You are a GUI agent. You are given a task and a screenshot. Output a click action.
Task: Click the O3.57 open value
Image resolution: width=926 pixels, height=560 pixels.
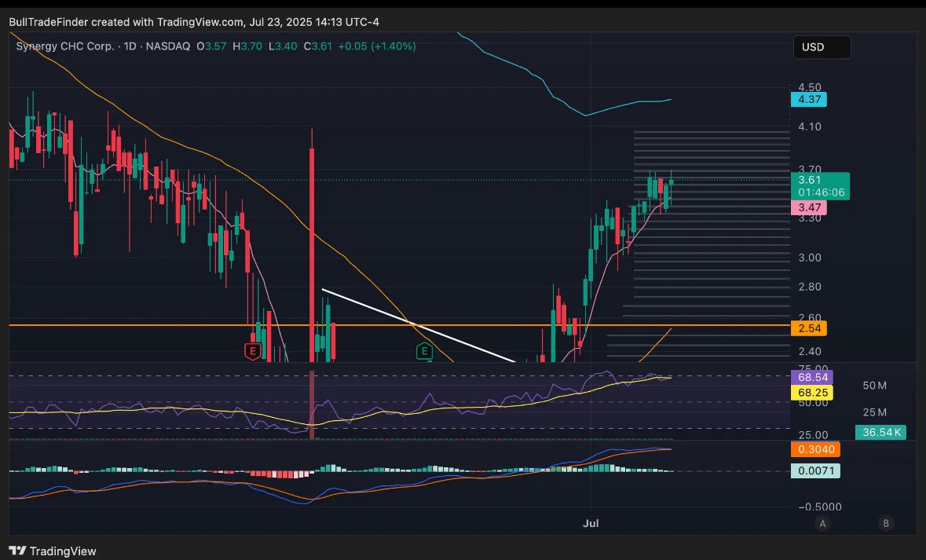point(211,46)
